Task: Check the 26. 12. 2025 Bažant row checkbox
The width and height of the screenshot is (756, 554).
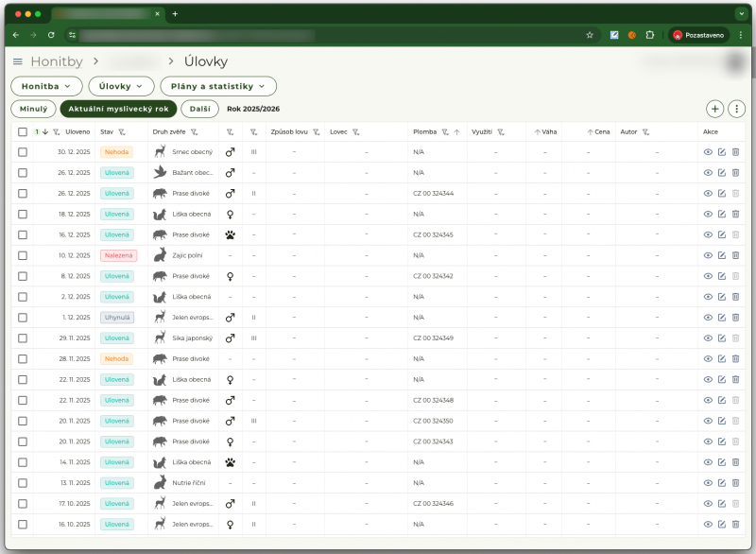Action: point(23,173)
